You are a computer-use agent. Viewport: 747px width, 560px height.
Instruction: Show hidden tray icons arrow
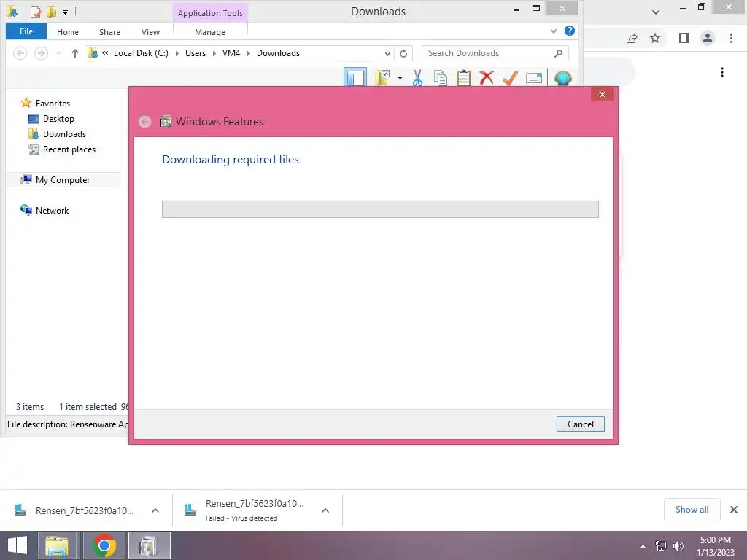tap(643, 546)
